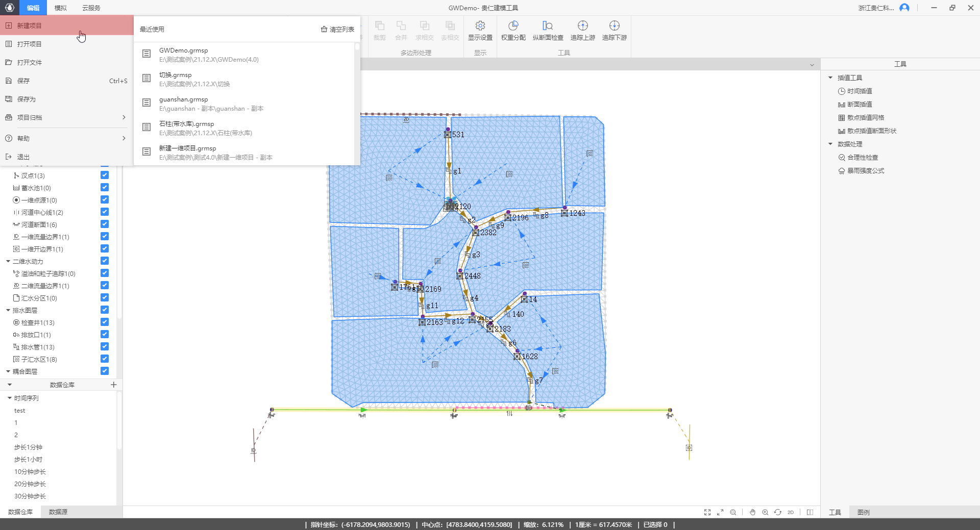
Task: Click the application logo icon
Action: coord(10,8)
